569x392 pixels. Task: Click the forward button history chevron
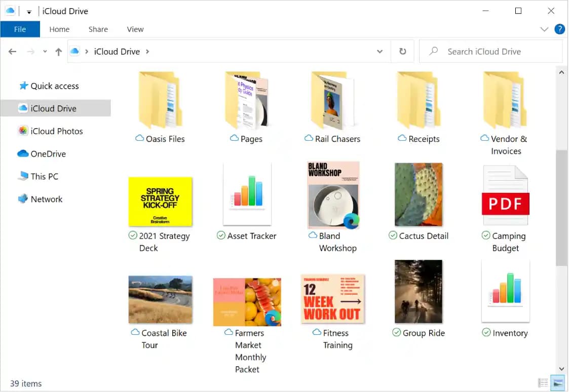(x=45, y=51)
